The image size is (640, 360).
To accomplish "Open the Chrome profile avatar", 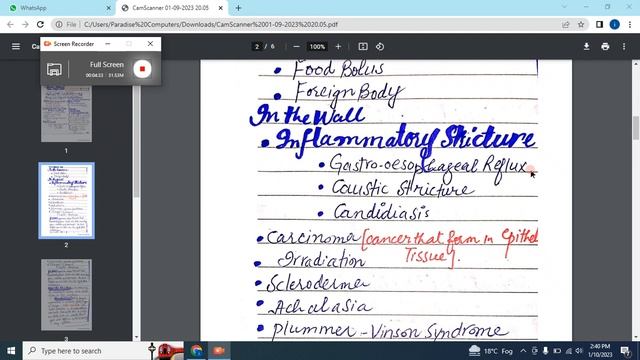I will pyautogui.click(x=614, y=24).
